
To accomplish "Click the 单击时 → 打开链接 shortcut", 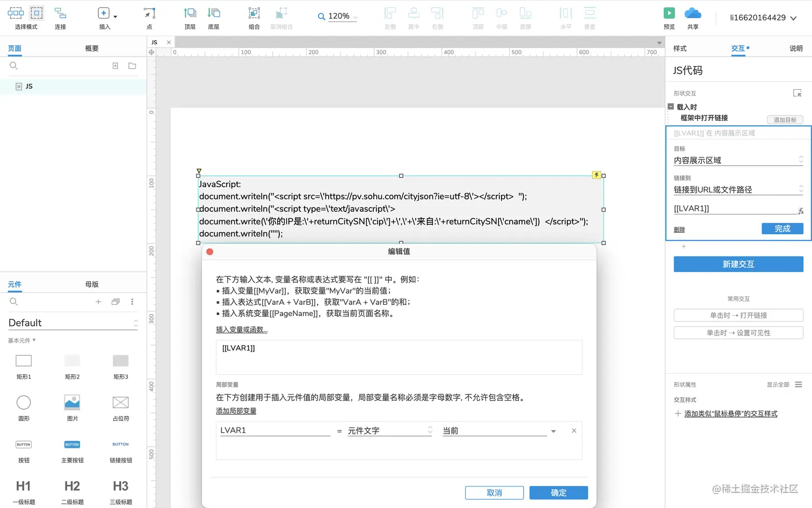I will 738,316.
